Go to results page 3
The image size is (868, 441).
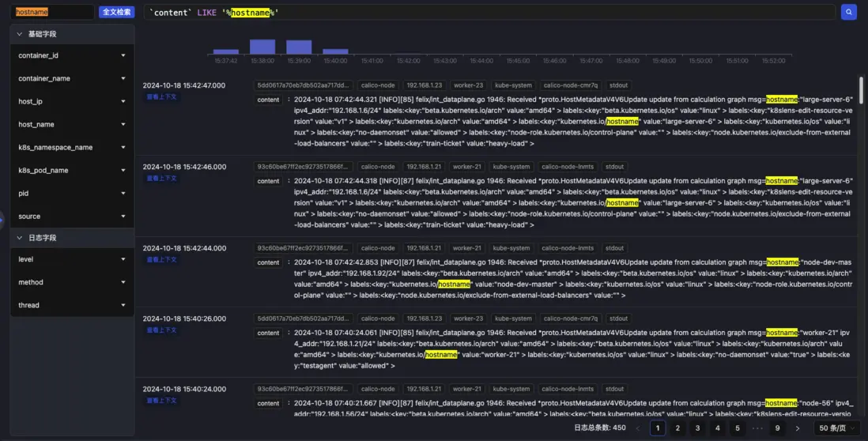tap(697, 428)
